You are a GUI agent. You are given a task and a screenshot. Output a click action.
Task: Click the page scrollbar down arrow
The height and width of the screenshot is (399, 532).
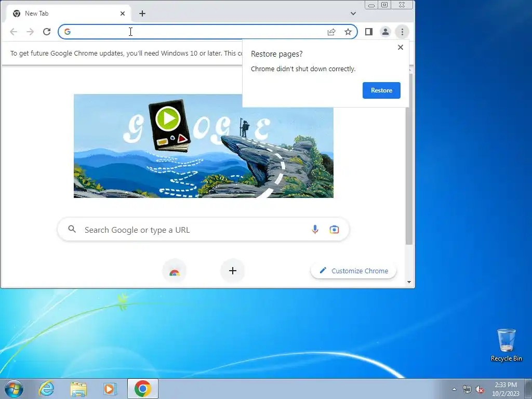point(409,282)
